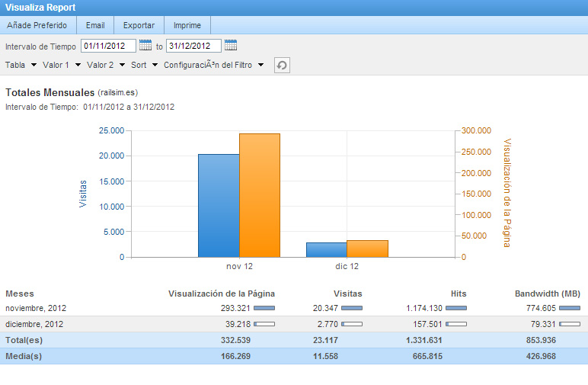
Task: Click the Email toolbar button
Action: pyautogui.click(x=95, y=25)
